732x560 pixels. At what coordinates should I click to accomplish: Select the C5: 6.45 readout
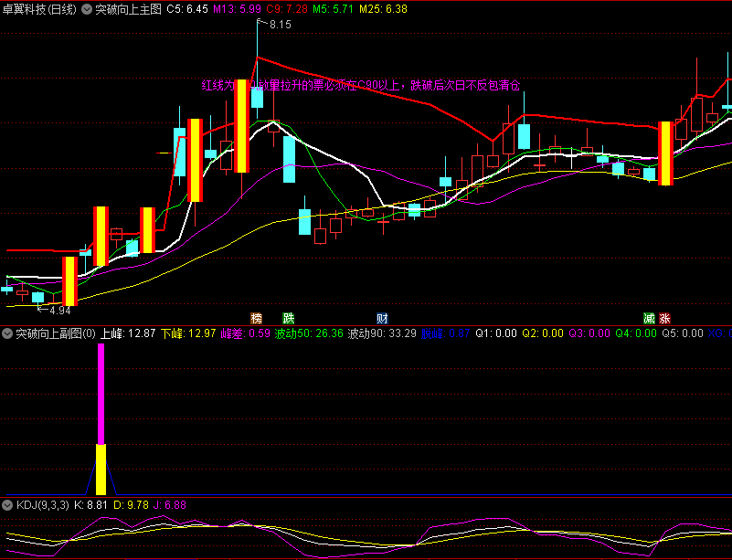coord(187,9)
